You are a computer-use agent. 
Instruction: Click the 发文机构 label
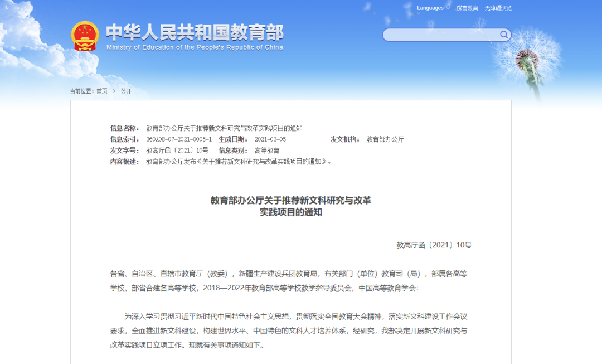click(345, 139)
